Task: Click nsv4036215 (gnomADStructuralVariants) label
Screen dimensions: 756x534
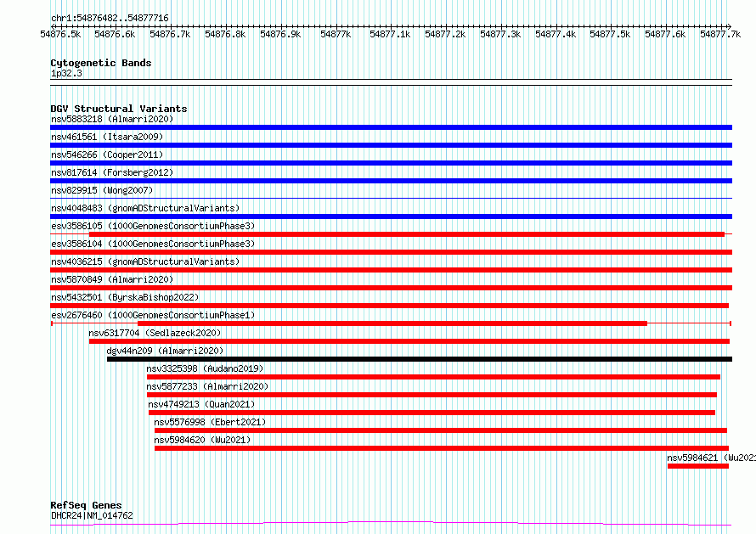Action: point(145,261)
